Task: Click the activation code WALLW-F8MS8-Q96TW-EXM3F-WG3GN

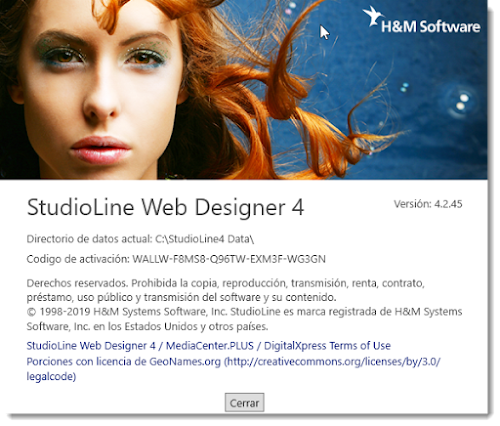Action: [x=229, y=259]
